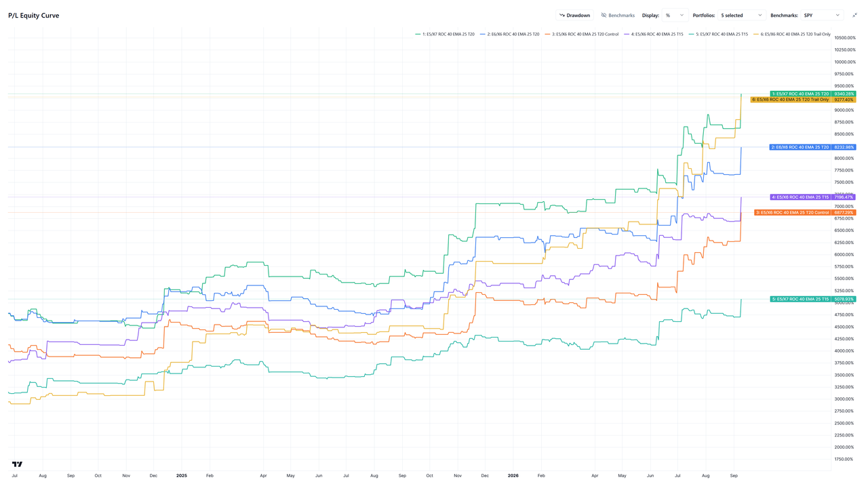Toggle legend item 1: E5/X7 ROC 40 EMA 25 T20
The height and width of the screenshot is (488, 868).
(445, 34)
